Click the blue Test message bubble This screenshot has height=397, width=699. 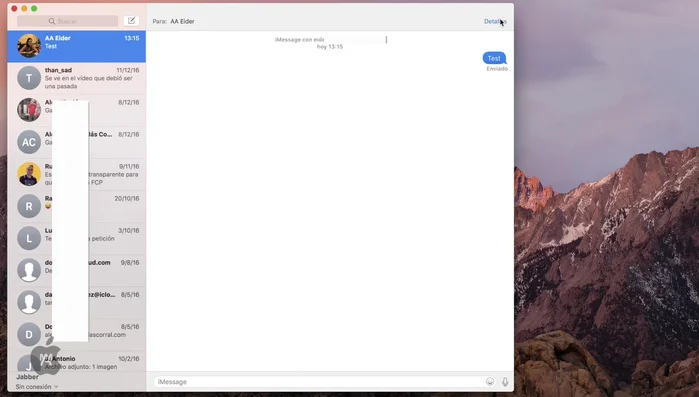(x=494, y=58)
